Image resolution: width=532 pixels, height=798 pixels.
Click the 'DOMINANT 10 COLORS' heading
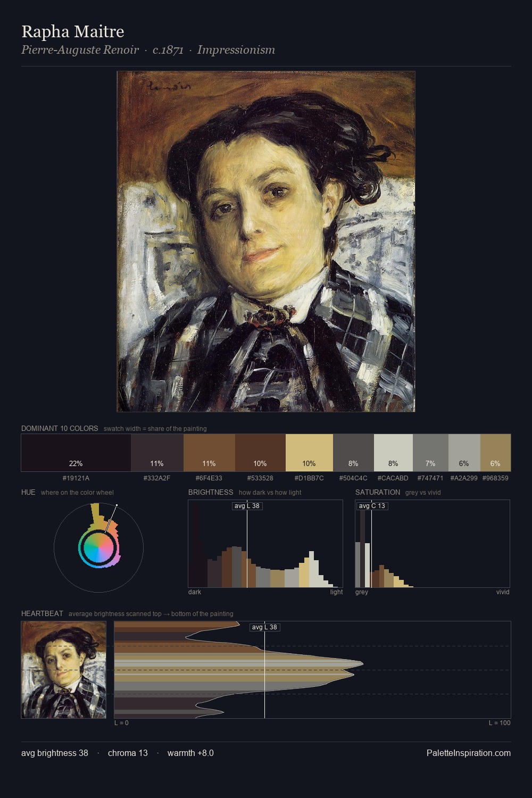click(60, 428)
